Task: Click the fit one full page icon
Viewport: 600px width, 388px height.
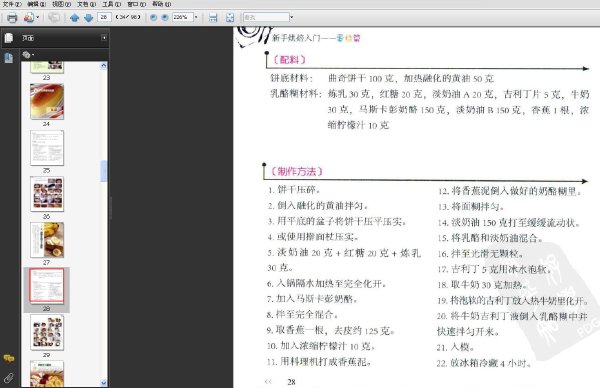Action: 230,18
